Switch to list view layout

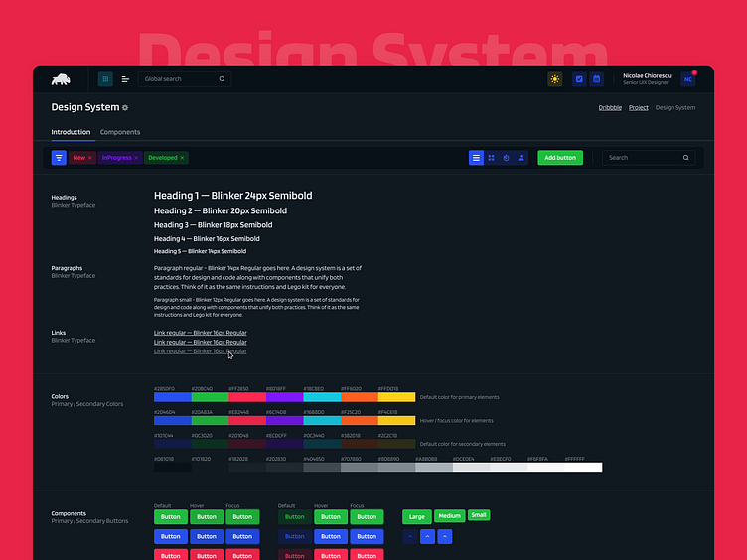477,158
